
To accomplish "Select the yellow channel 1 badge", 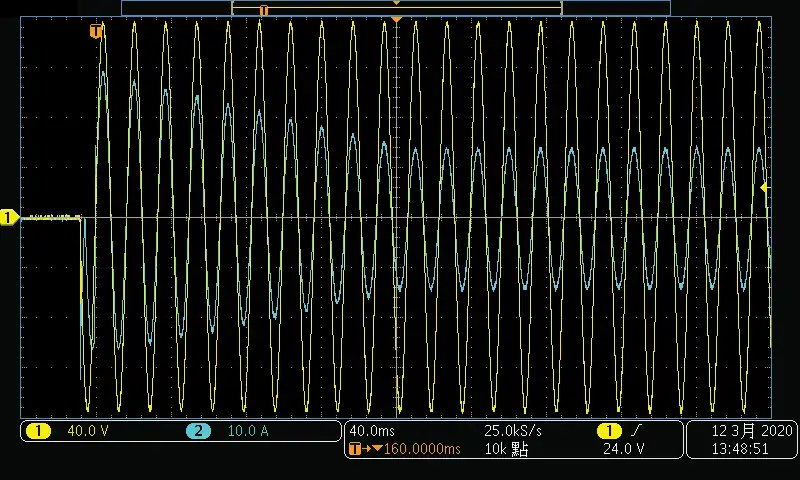I will (x=39, y=431).
